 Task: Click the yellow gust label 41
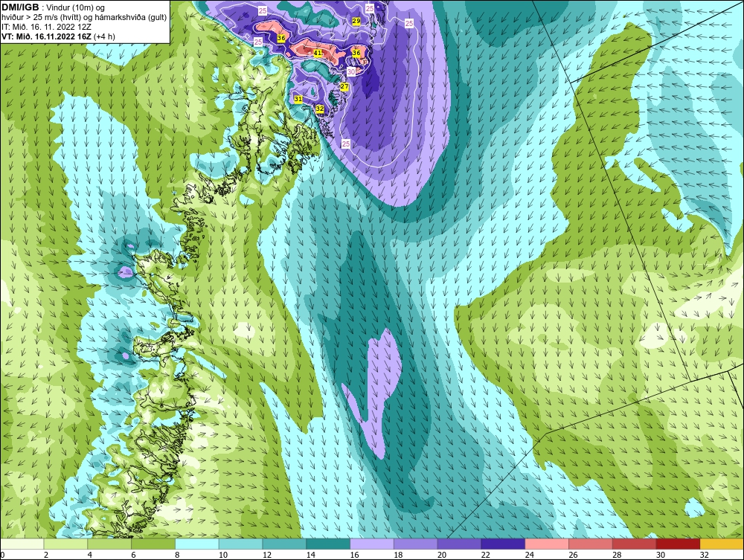(318, 53)
